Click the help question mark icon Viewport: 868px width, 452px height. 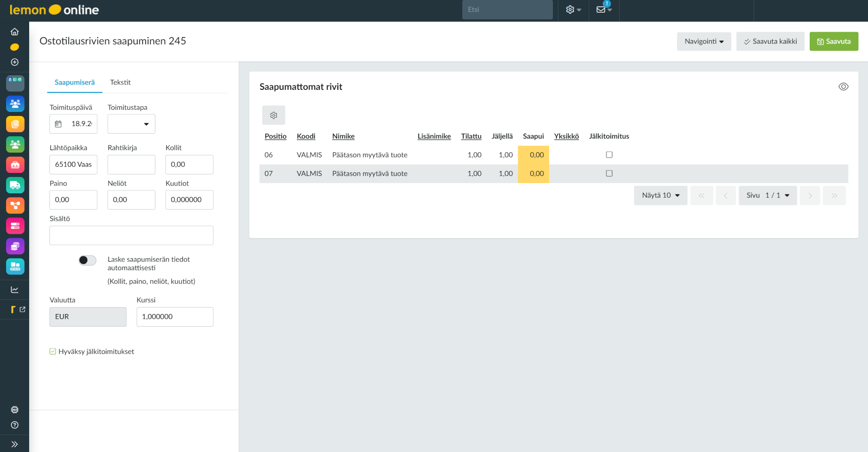click(15, 425)
